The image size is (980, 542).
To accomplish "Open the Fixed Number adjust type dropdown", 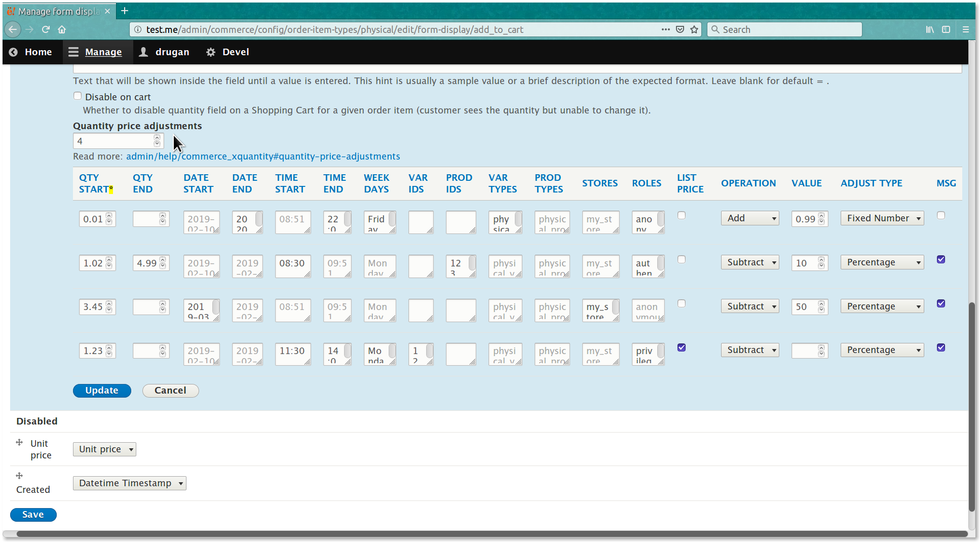I will pos(882,218).
